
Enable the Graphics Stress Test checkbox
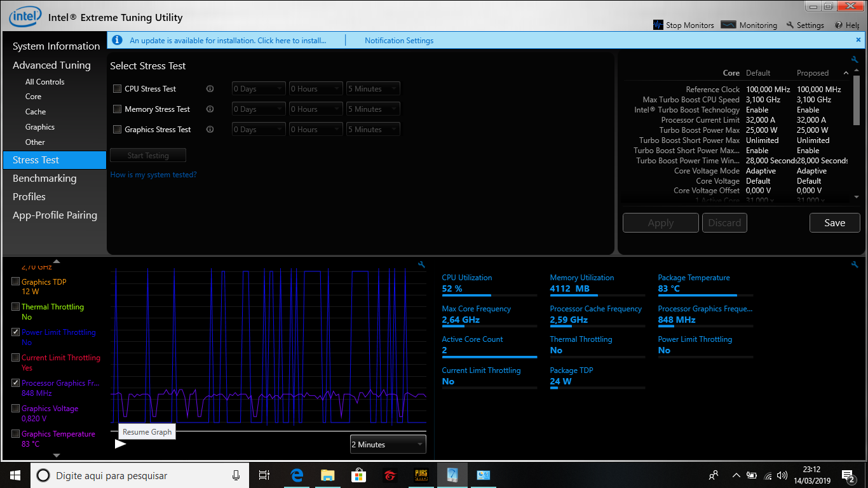point(117,130)
